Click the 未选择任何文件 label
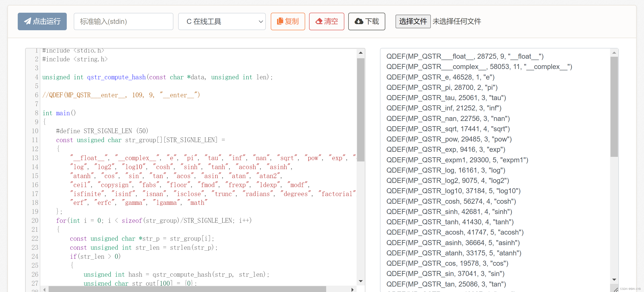644x292 pixels. click(457, 21)
